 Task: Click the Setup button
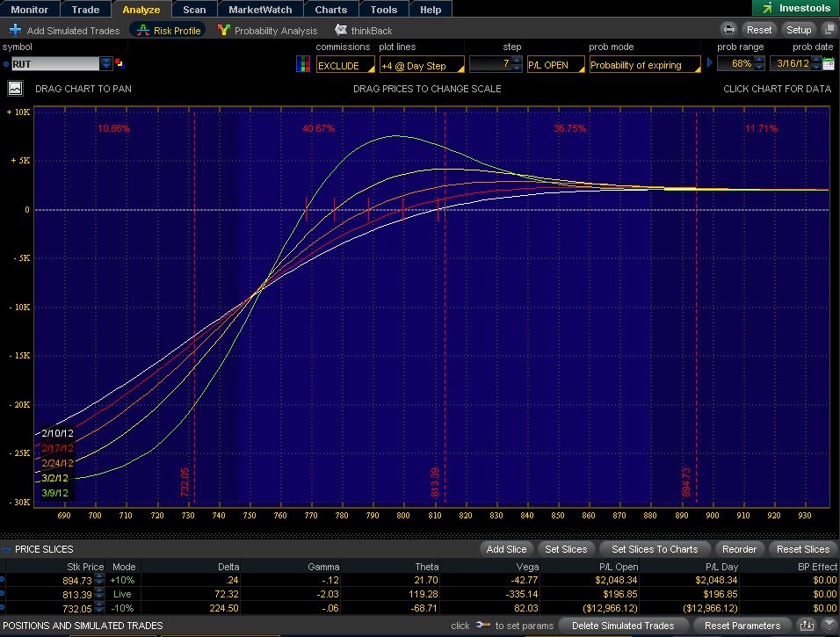tap(799, 30)
